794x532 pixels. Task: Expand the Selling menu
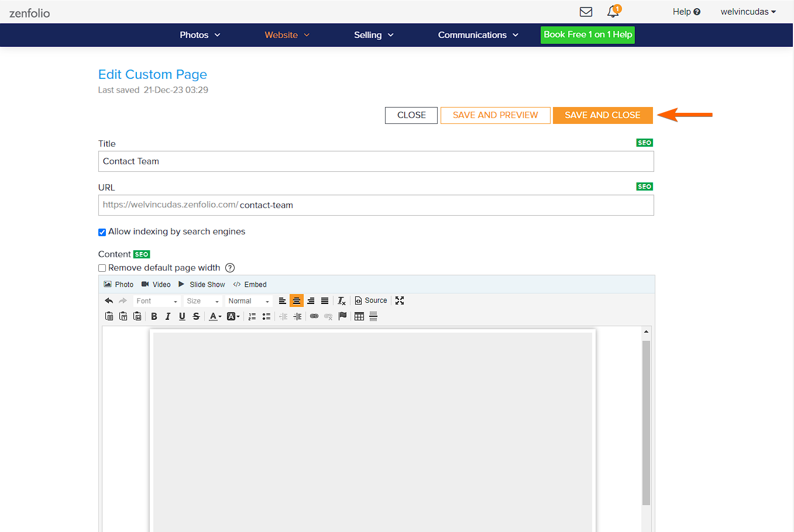click(x=373, y=35)
